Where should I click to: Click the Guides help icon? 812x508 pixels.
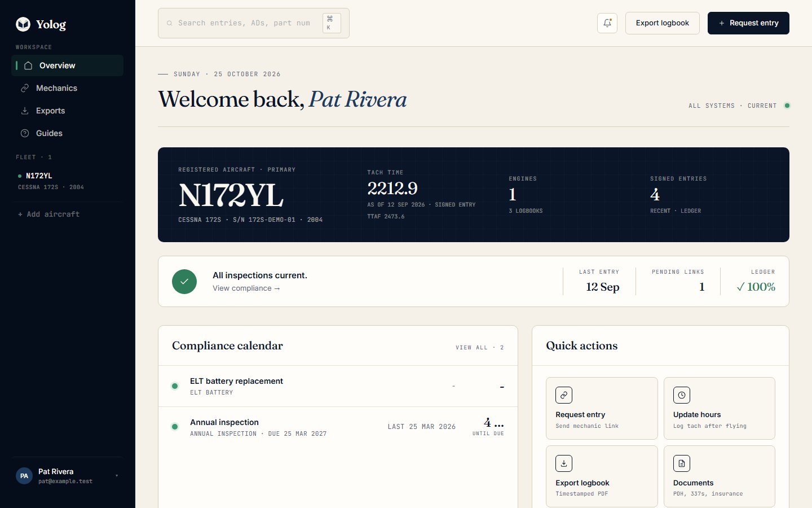pos(25,133)
